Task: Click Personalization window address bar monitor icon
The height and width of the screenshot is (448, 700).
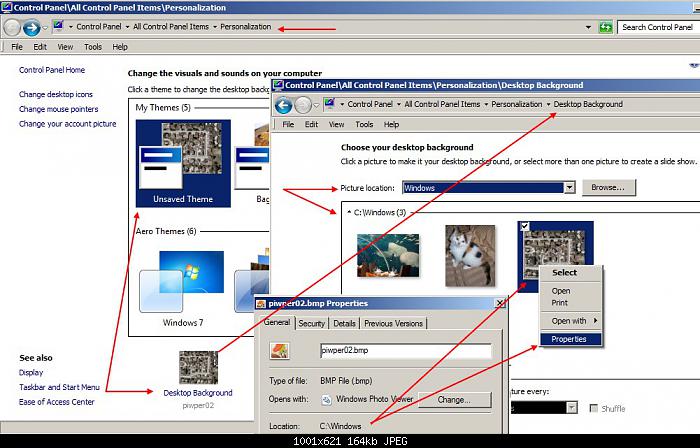Action: pos(58,26)
